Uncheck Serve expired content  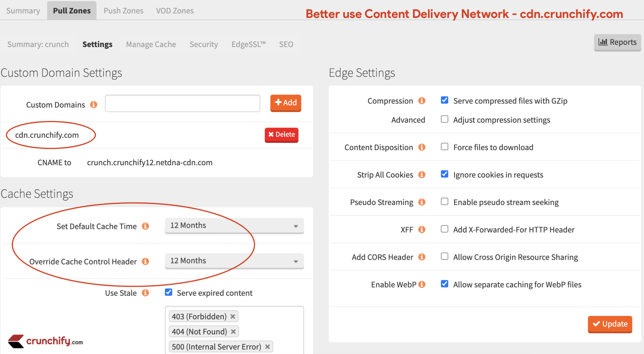coord(169,292)
